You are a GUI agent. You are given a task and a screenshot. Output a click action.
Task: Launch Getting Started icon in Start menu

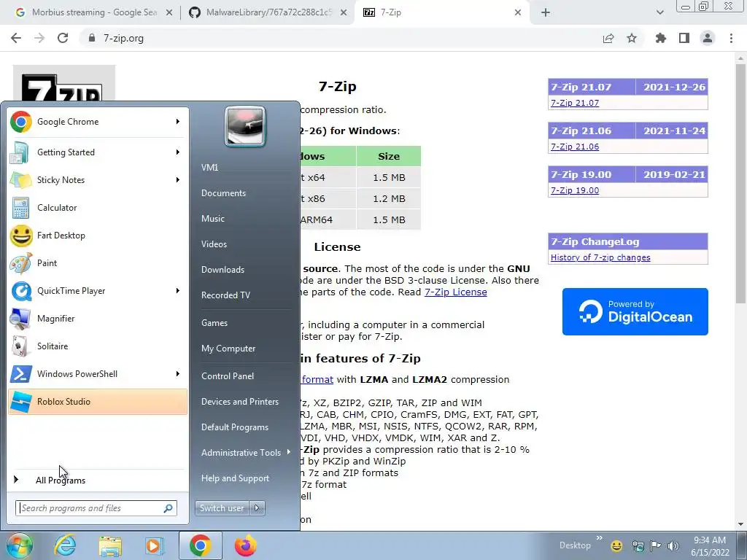tap(21, 152)
